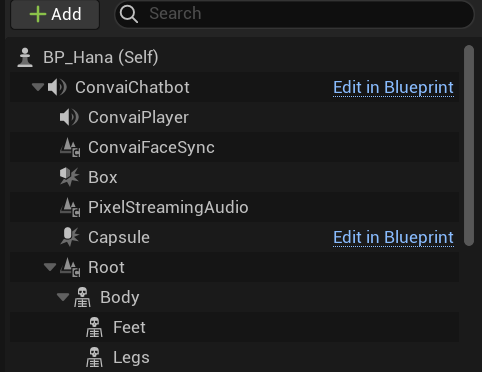The image size is (482, 372).
Task: Click the Capsule collision icon
Action: point(70,237)
